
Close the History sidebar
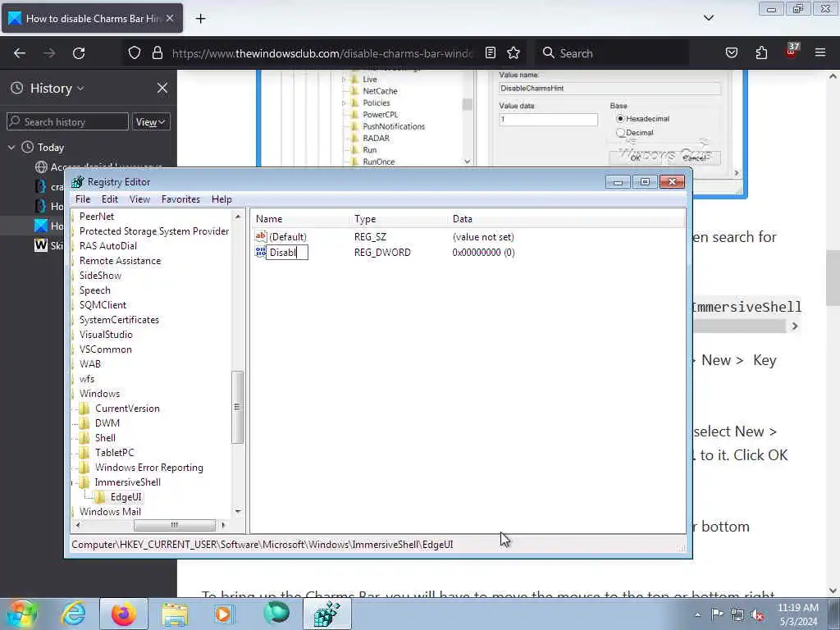(162, 88)
